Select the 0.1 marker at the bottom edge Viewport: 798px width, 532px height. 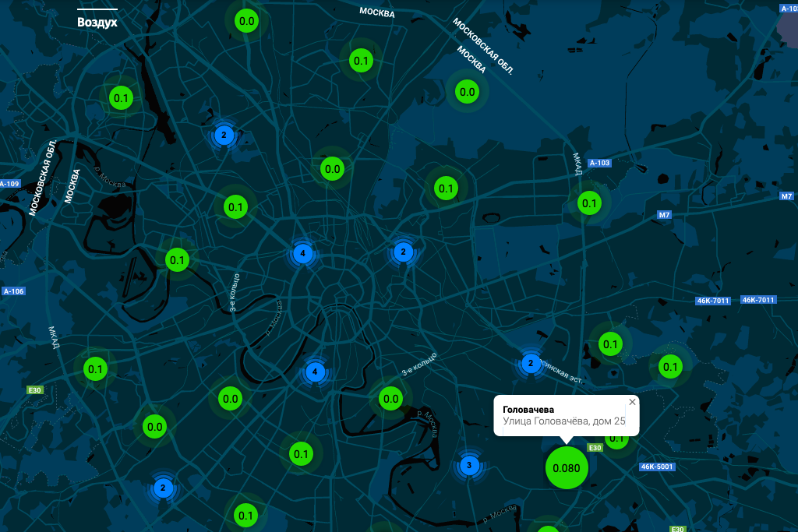[245, 515]
